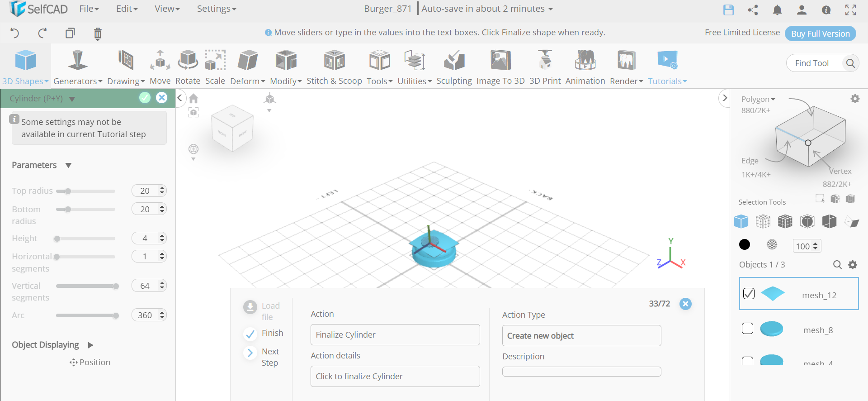
Task: Open the Modify tools
Action: pyautogui.click(x=286, y=67)
